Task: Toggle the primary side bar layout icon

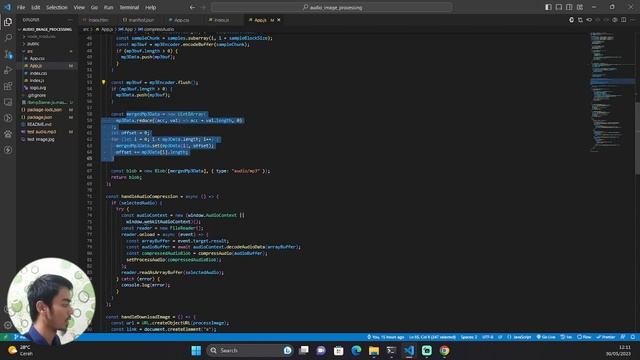Action: (548, 7)
